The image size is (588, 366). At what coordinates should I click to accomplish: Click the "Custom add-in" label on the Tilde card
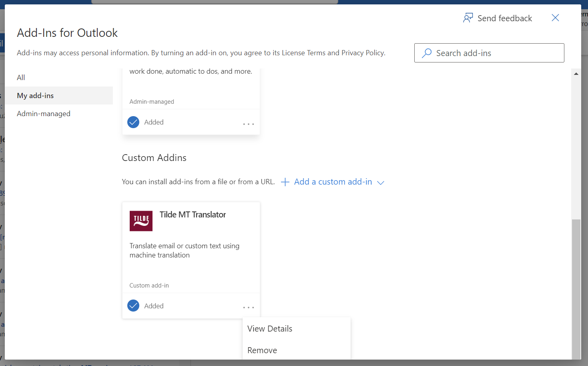click(149, 286)
